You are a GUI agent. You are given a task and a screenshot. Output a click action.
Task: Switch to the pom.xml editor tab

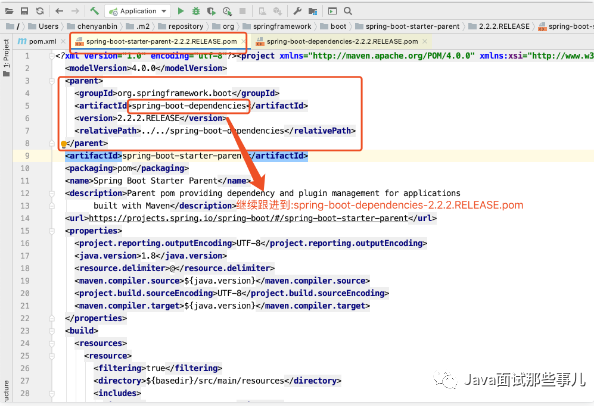pos(37,41)
